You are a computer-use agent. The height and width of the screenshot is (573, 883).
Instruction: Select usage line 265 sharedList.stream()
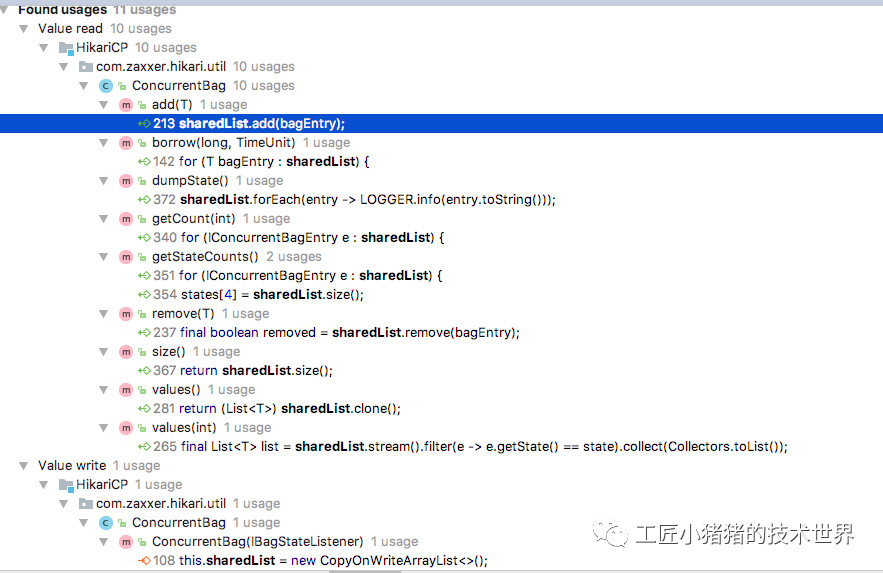[470, 446]
